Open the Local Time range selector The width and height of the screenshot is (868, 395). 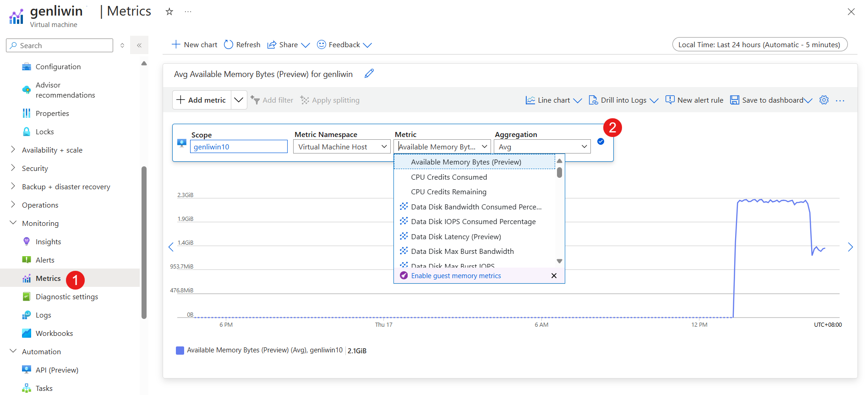(x=759, y=45)
